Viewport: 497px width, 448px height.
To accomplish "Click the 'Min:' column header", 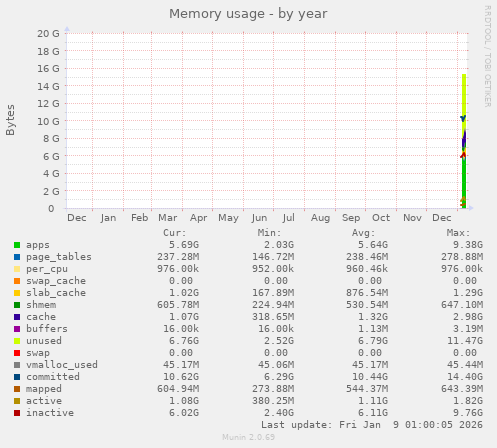I will pyautogui.click(x=269, y=233).
